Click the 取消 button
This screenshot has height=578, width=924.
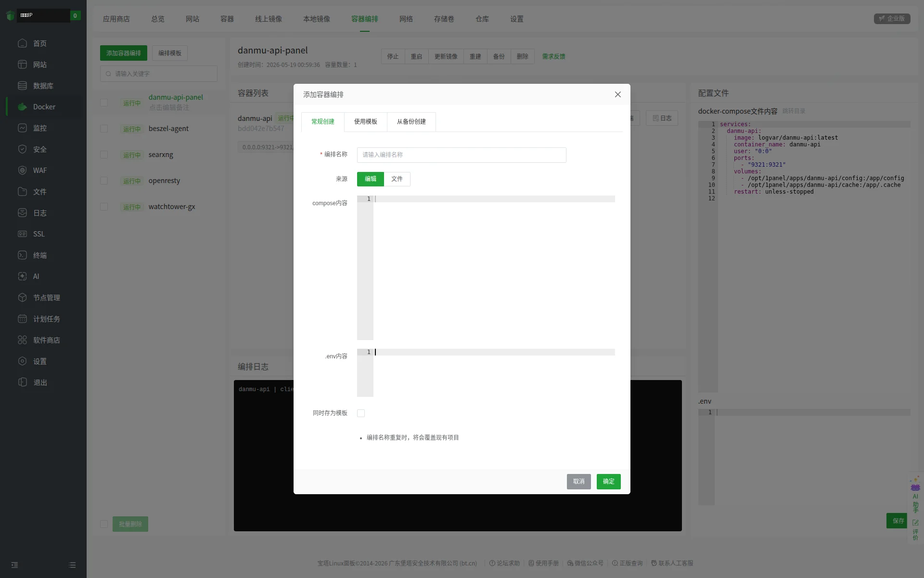pyautogui.click(x=579, y=482)
